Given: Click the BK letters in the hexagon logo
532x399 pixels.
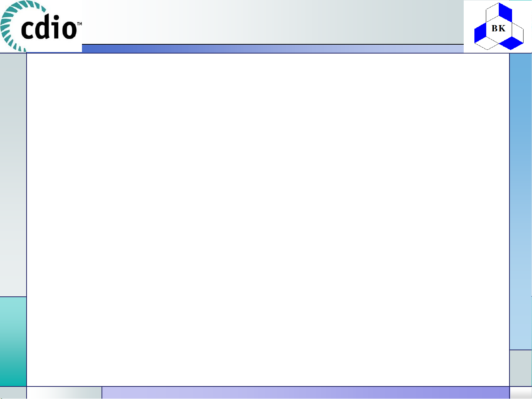Looking at the screenshot, I should coord(498,28).
